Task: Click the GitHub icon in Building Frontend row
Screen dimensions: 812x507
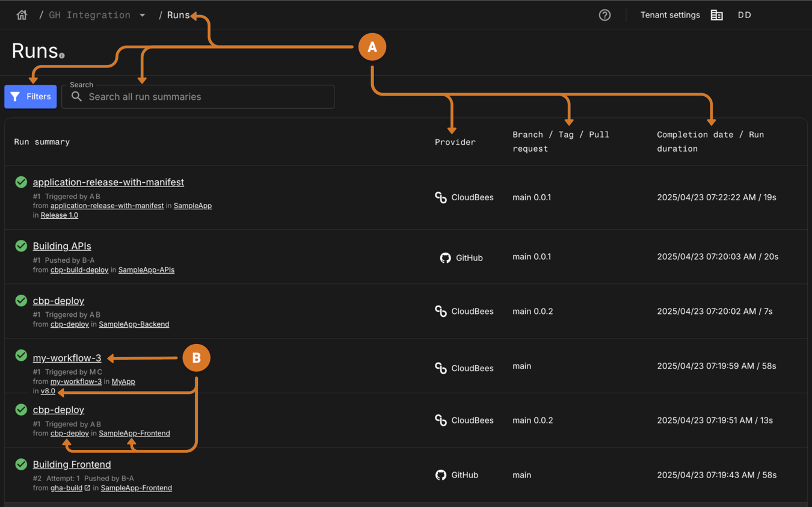Action: tap(441, 475)
